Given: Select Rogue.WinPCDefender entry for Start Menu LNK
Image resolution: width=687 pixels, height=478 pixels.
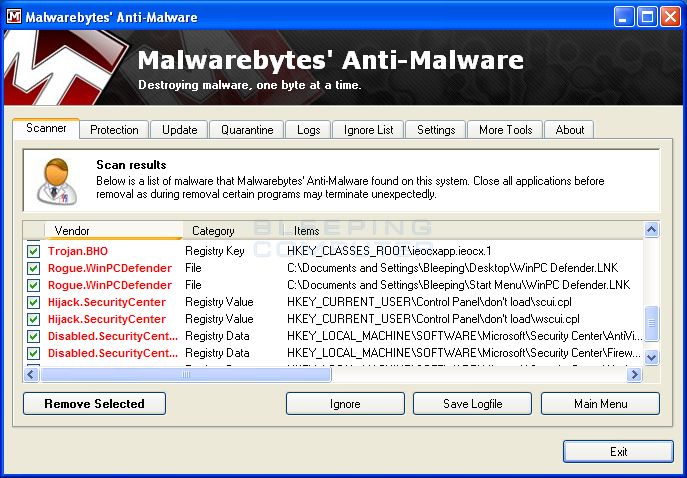Looking at the screenshot, I should point(110,285).
